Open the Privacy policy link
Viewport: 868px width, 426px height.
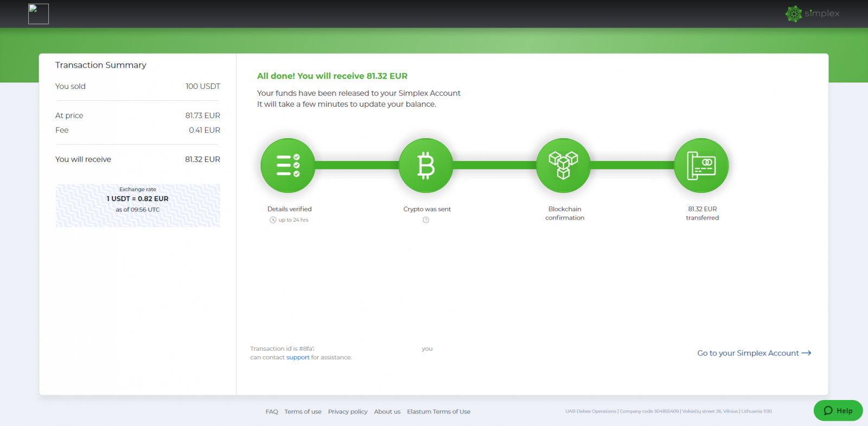tap(348, 412)
